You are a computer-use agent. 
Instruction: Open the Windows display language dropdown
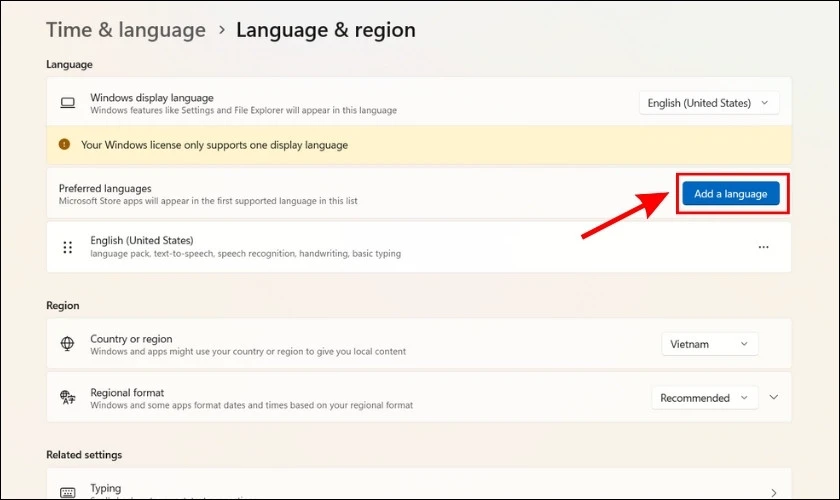click(x=709, y=103)
